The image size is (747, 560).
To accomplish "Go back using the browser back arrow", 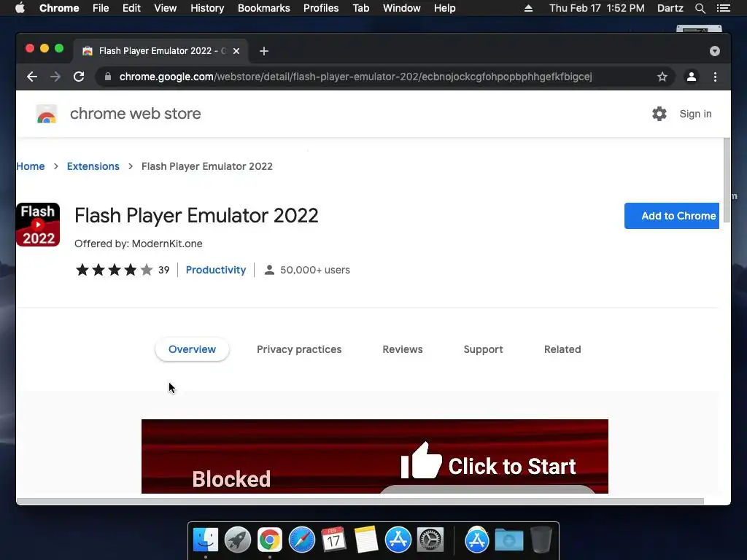I will [32, 77].
